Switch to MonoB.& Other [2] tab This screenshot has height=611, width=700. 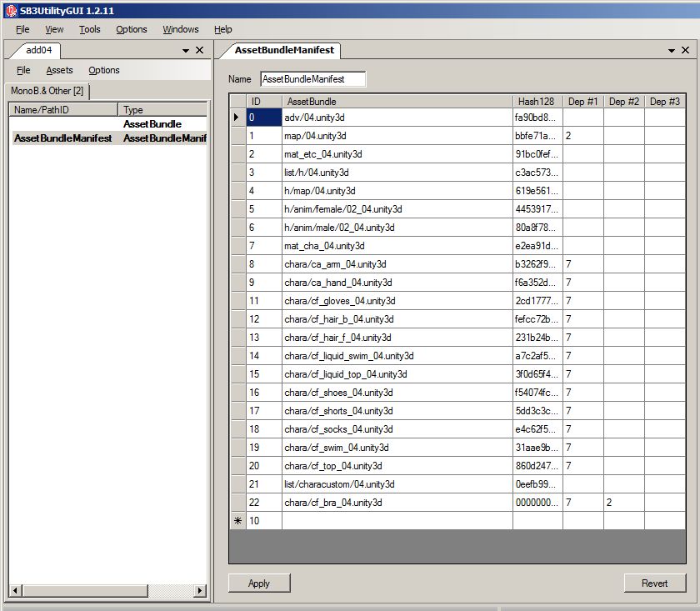coord(47,91)
